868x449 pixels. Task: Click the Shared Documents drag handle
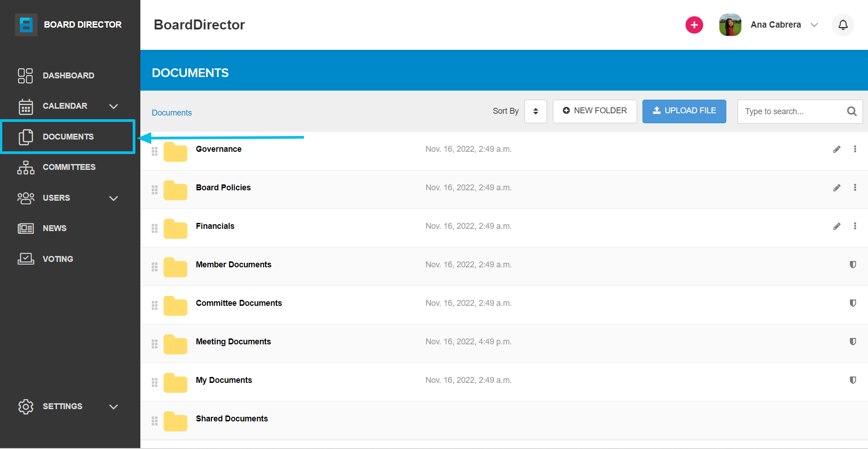pyautogui.click(x=154, y=421)
